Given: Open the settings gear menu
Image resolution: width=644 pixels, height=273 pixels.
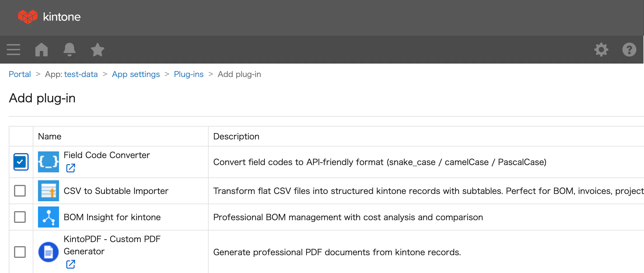Looking at the screenshot, I should pyautogui.click(x=601, y=50).
